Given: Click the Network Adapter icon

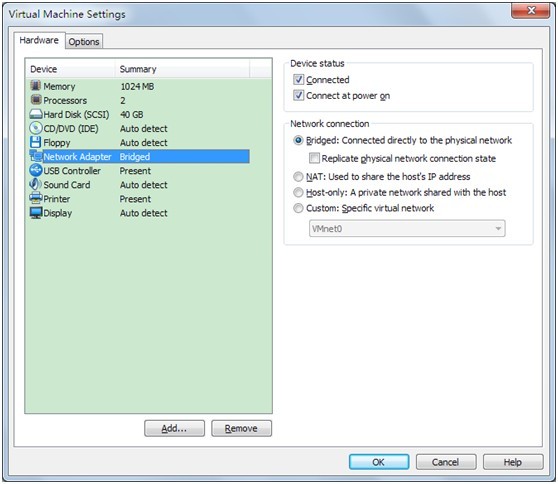Looking at the screenshot, I should coord(36,156).
